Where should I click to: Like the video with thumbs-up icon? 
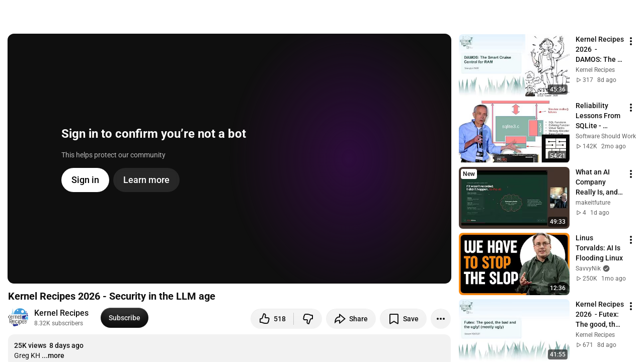point(272,319)
